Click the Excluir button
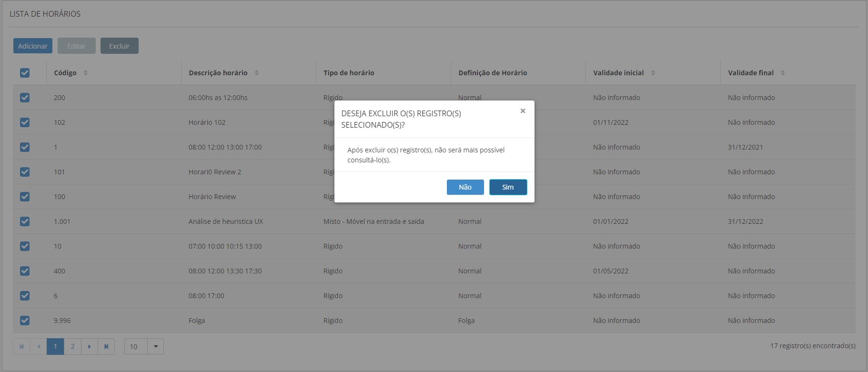 point(119,46)
